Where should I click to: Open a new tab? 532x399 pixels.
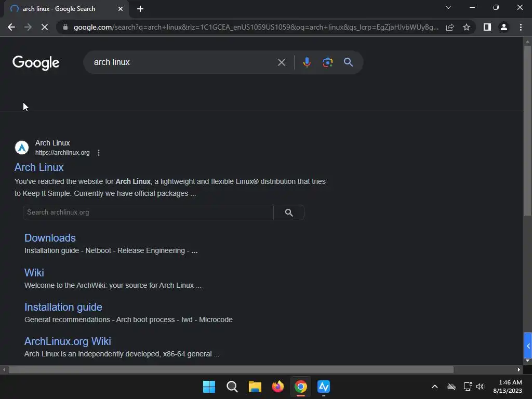tap(140, 9)
